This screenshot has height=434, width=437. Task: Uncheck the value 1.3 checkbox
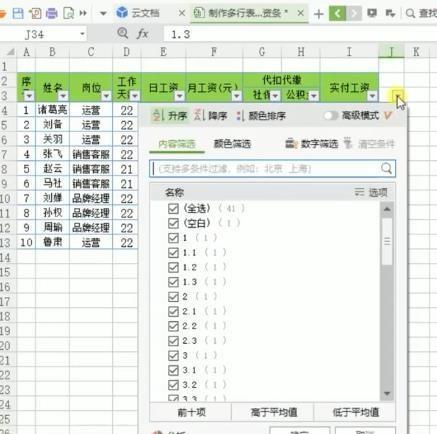pos(173,282)
